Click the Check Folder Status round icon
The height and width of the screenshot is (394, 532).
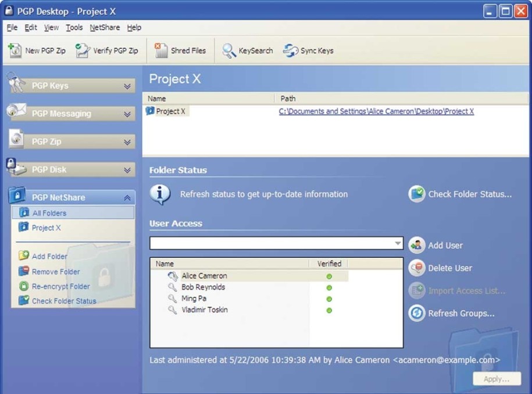coord(417,194)
